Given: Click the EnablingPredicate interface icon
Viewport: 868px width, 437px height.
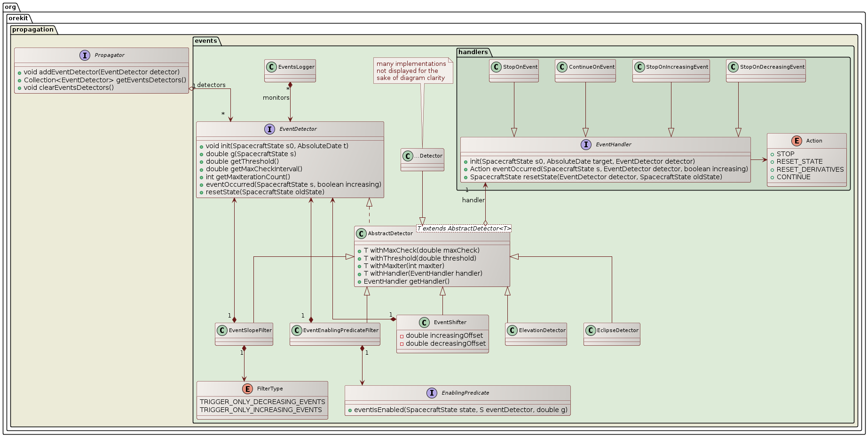Looking at the screenshot, I should [x=432, y=393].
